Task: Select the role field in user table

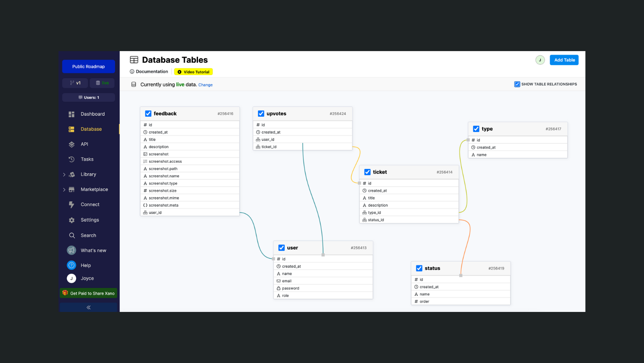Action: tap(323, 296)
